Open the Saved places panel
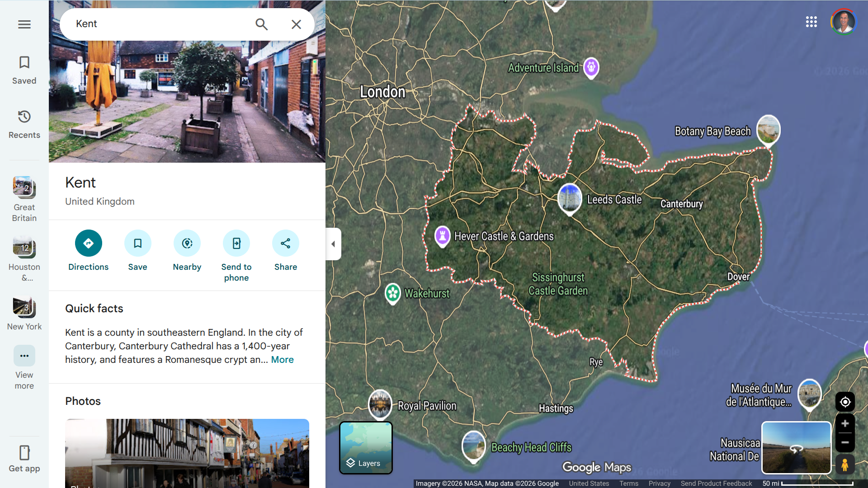Viewport: 868px width, 488px height. click(x=24, y=70)
